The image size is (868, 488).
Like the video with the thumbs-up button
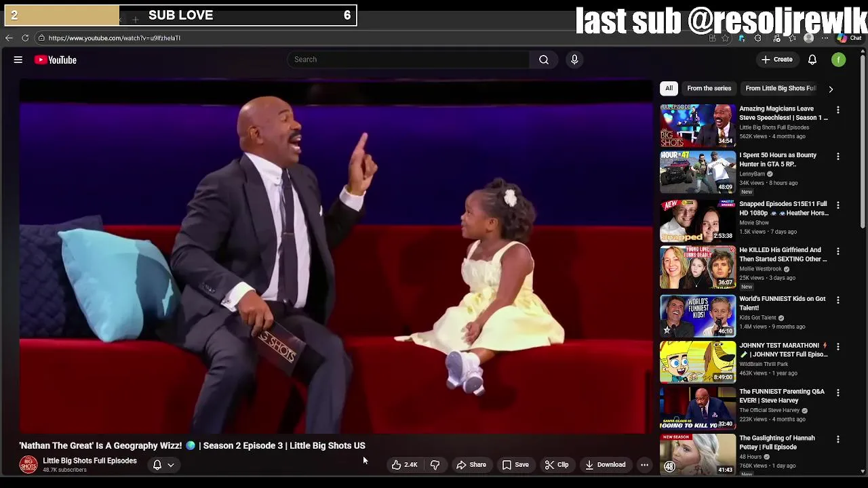pyautogui.click(x=404, y=465)
